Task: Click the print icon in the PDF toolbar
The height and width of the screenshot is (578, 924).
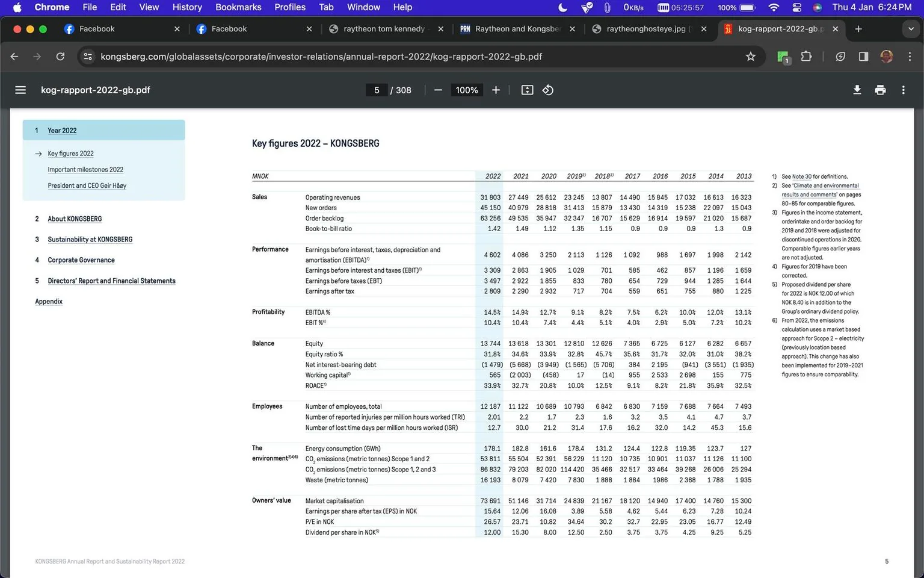Action: (x=880, y=90)
